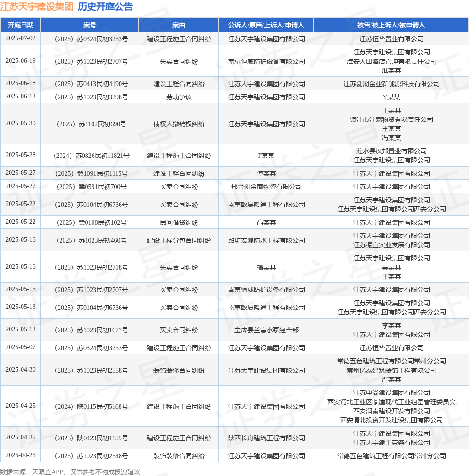Select the 债权人撤销权纠纷 cell
The image size is (469, 476).
[x=179, y=124]
